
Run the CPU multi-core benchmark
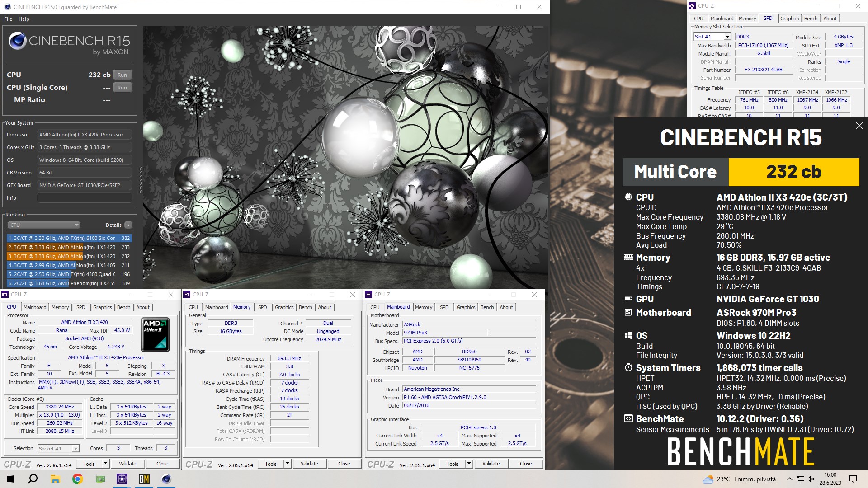click(x=122, y=75)
